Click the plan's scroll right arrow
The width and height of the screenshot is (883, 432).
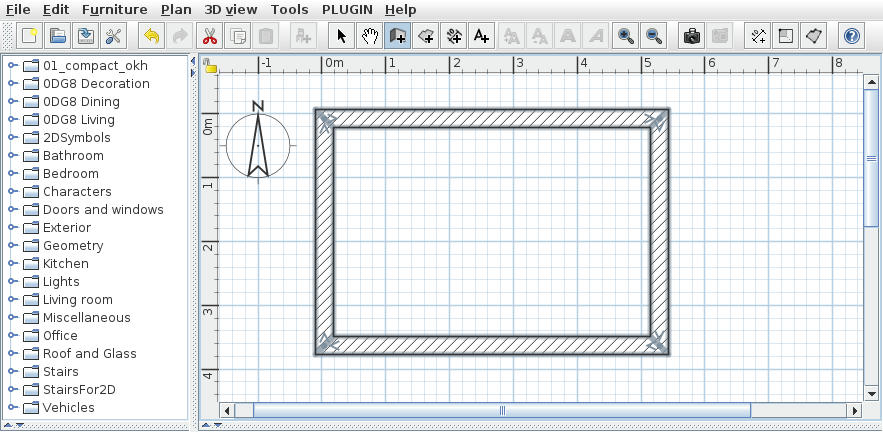coord(855,411)
